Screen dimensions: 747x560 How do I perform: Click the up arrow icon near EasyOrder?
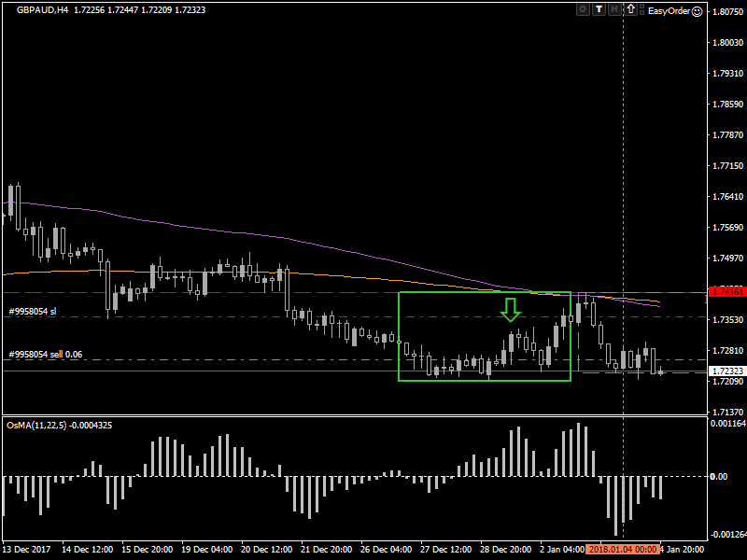631,9
